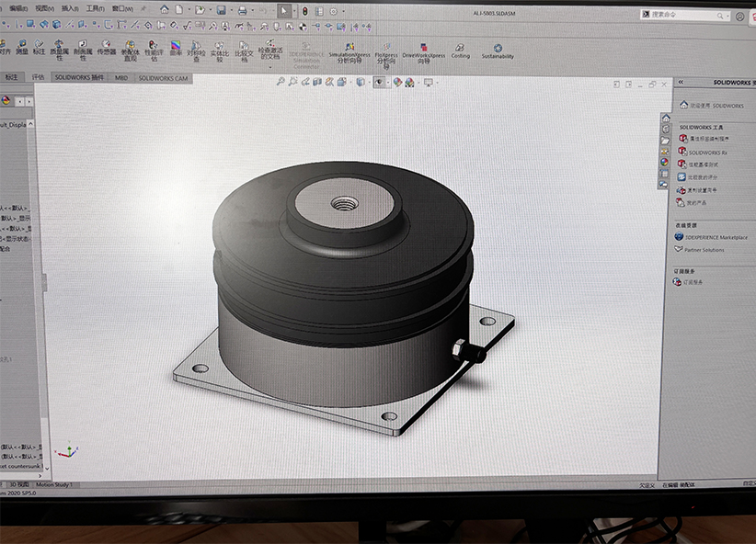This screenshot has height=544, width=756.
Task: Collapse task pane with double chevron
Action: click(x=681, y=83)
